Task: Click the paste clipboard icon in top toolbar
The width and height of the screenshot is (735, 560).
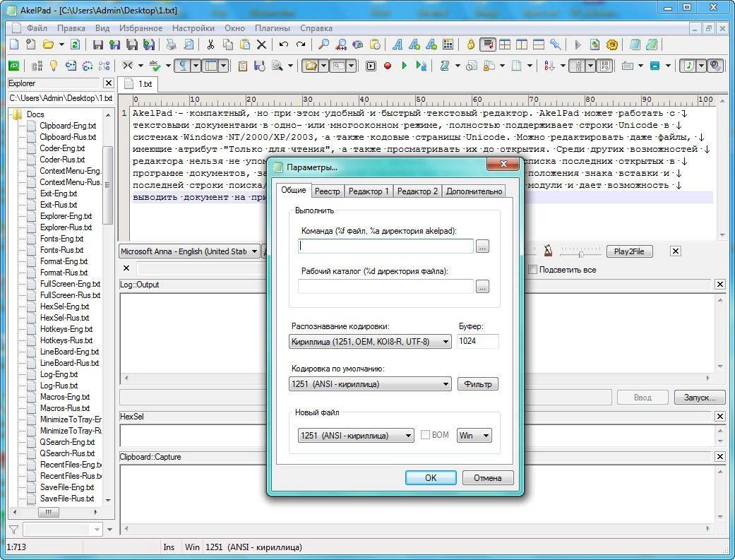Action: pyautogui.click(x=245, y=44)
